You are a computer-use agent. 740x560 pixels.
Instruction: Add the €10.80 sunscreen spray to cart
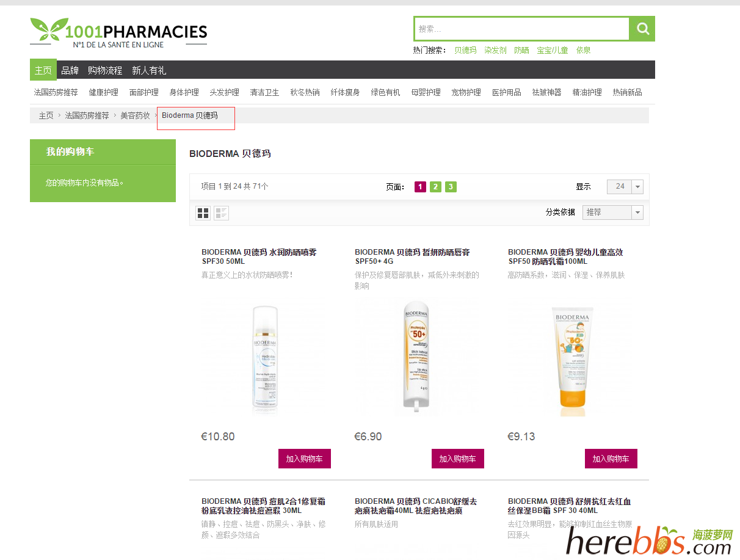305,459
